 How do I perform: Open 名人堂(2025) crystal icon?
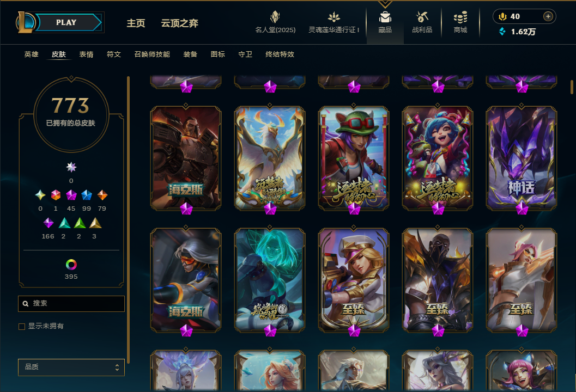275,17
